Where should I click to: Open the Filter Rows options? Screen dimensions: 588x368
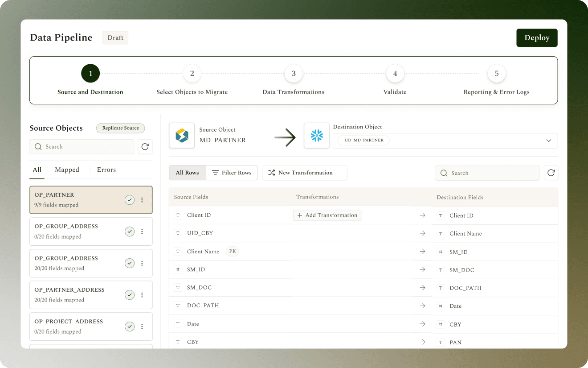point(232,173)
